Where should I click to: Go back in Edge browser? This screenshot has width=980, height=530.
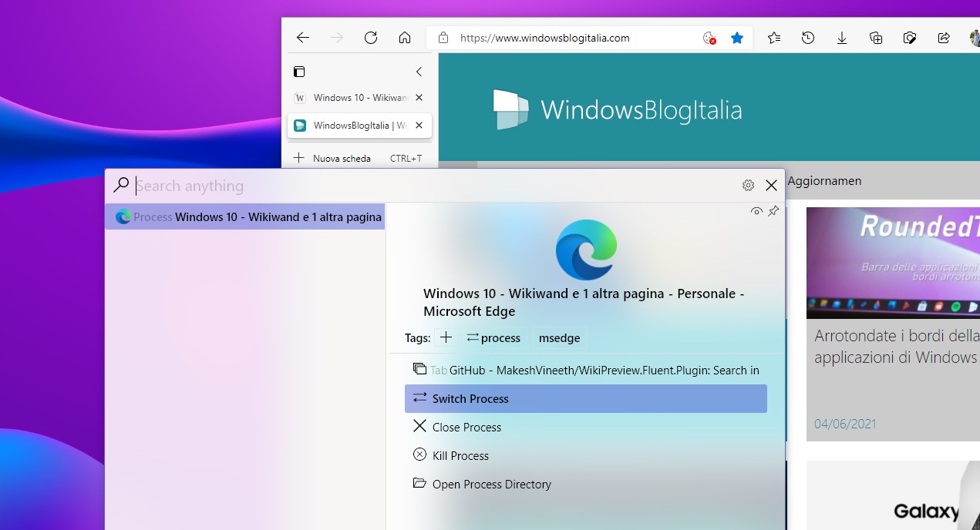point(302,38)
